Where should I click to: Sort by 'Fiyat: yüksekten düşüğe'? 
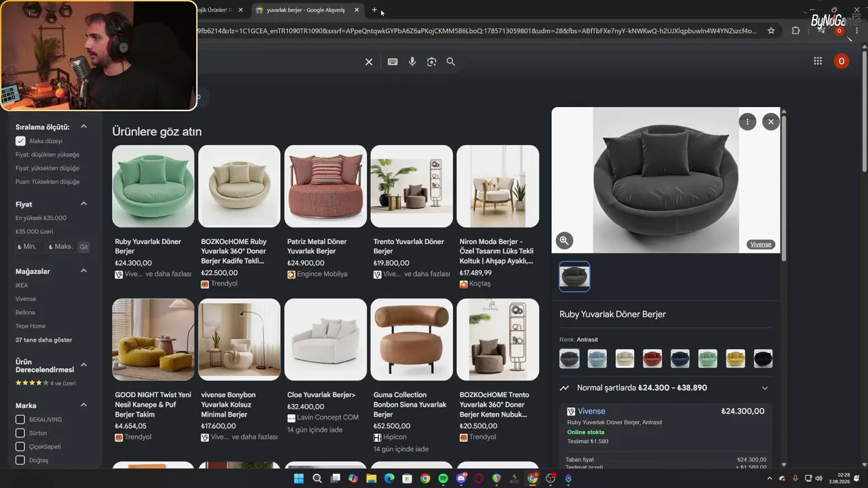point(47,168)
